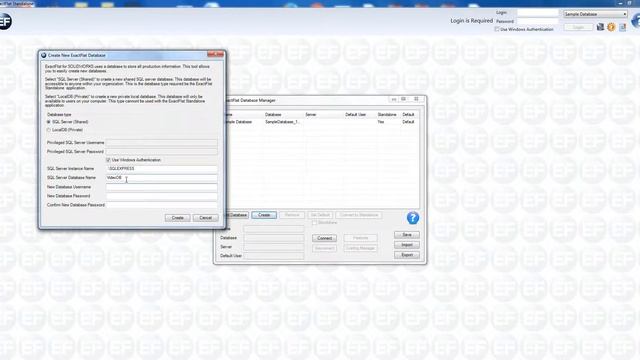Screen dimensions: 640x360
Task: Click Server column header in manager list
Action: click(x=311, y=115)
